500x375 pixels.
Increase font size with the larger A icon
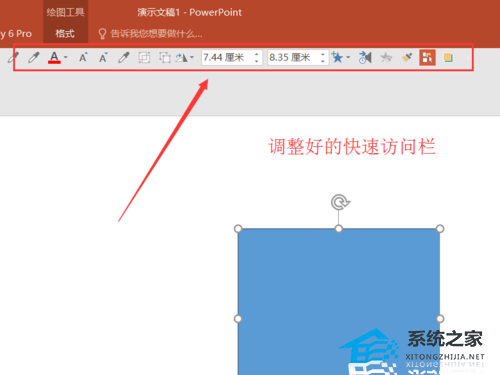[83, 57]
